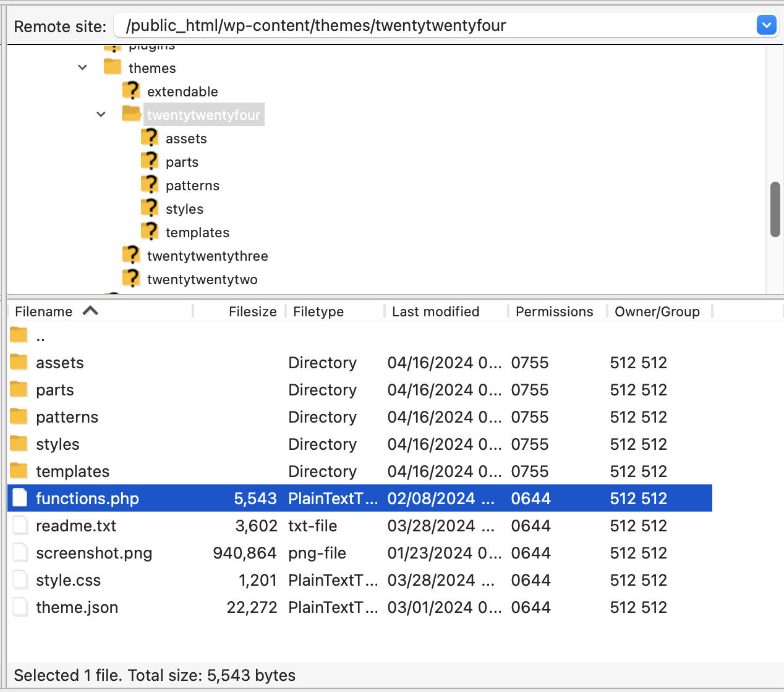Select twentytwentytwo in the tree
This screenshot has height=692, width=784.
point(202,279)
